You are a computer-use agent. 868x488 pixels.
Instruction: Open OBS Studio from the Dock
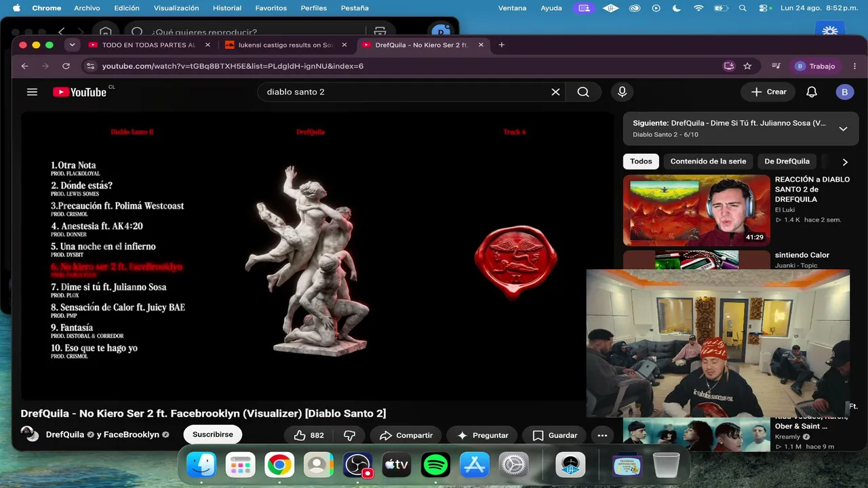click(357, 465)
